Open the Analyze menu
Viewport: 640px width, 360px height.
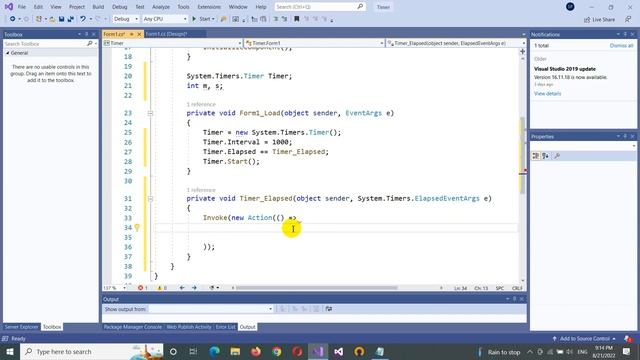(x=161, y=7)
